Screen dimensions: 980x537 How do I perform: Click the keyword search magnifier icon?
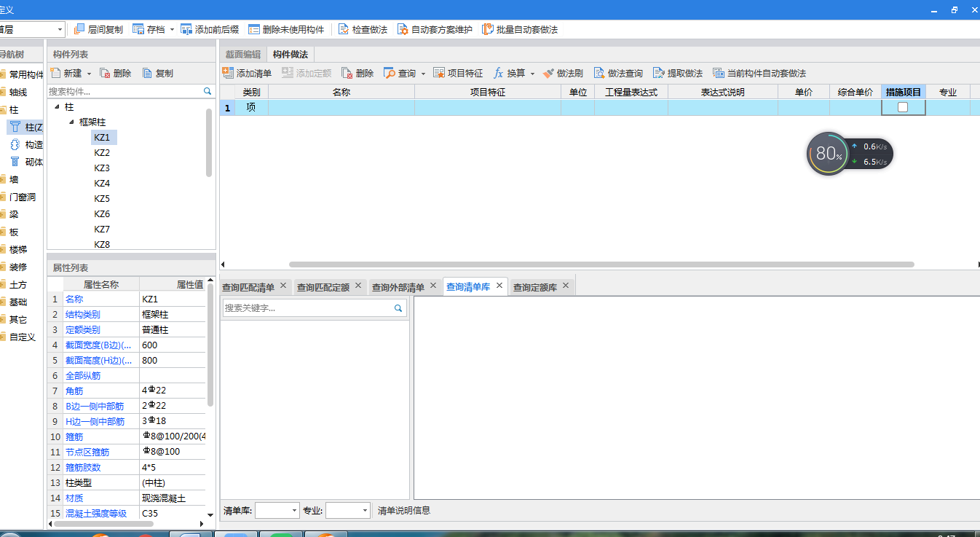pyautogui.click(x=398, y=308)
